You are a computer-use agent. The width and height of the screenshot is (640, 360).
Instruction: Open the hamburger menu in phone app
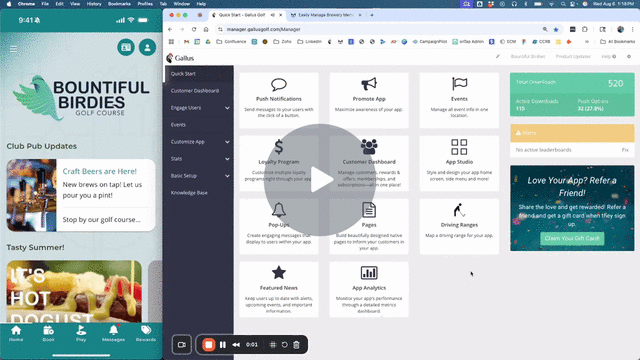(x=13, y=49)
